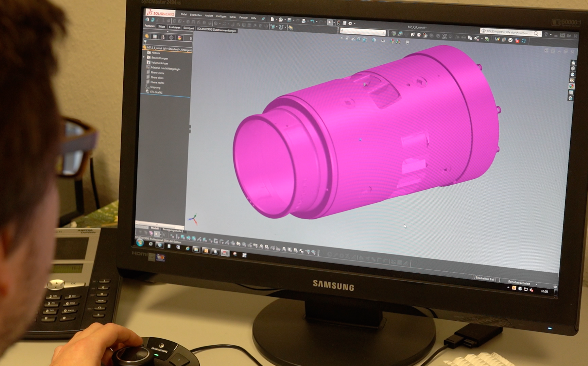The image size is (588, 366).
Task: Click Edit Appearance color icon in view toolbar
Action: pyautogui.click(x=392, y=41)
